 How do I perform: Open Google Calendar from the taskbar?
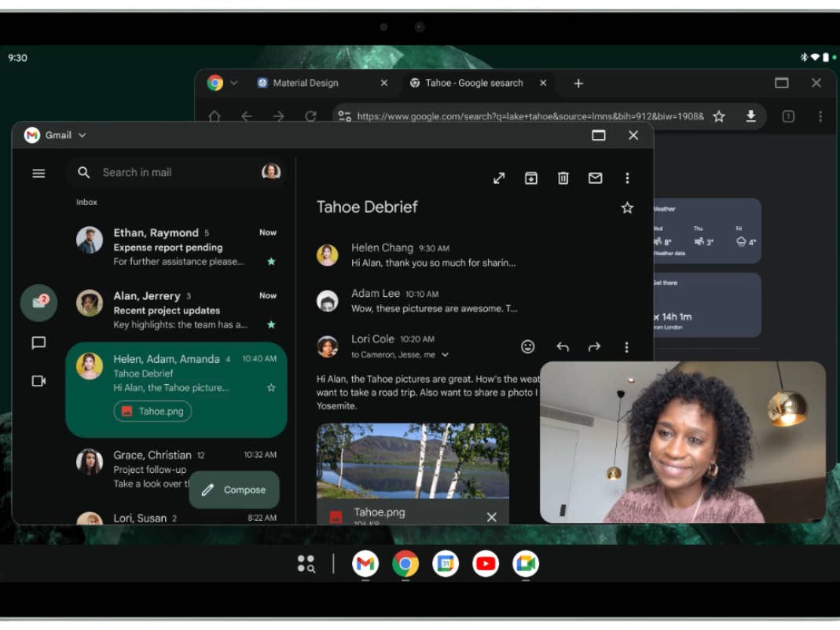(446, 563)
